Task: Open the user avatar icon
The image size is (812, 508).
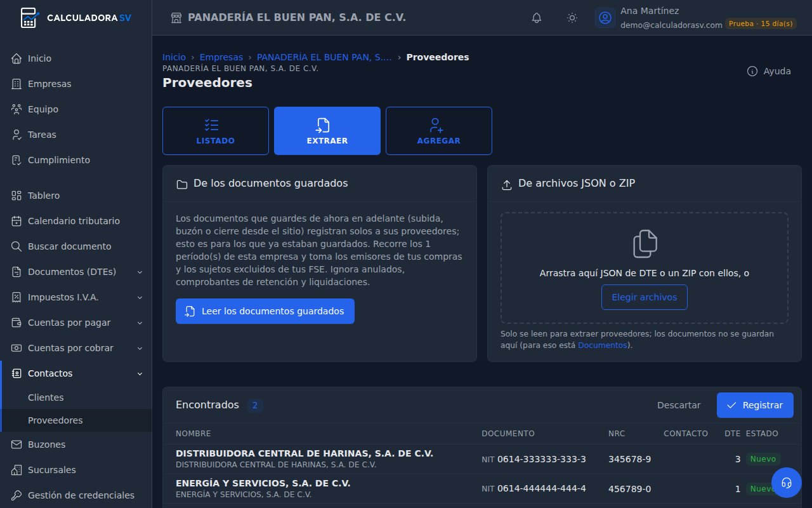Action: tap(605, 18)
